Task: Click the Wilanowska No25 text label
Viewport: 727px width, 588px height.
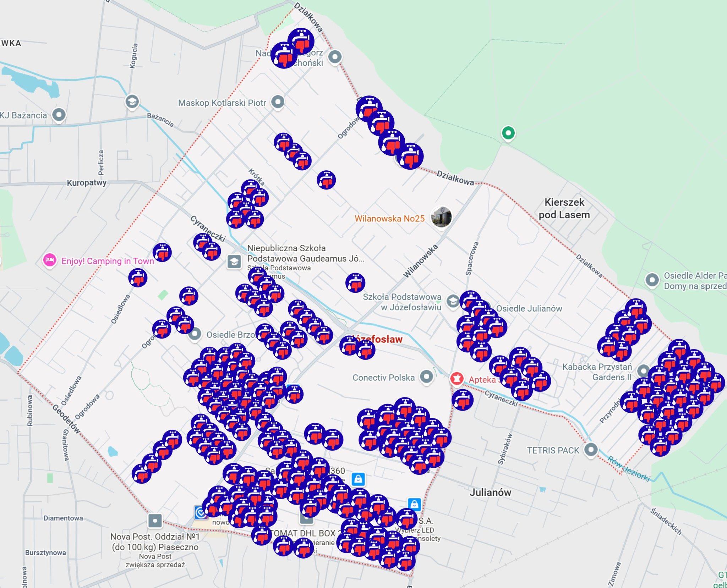Action: (389, 219)
